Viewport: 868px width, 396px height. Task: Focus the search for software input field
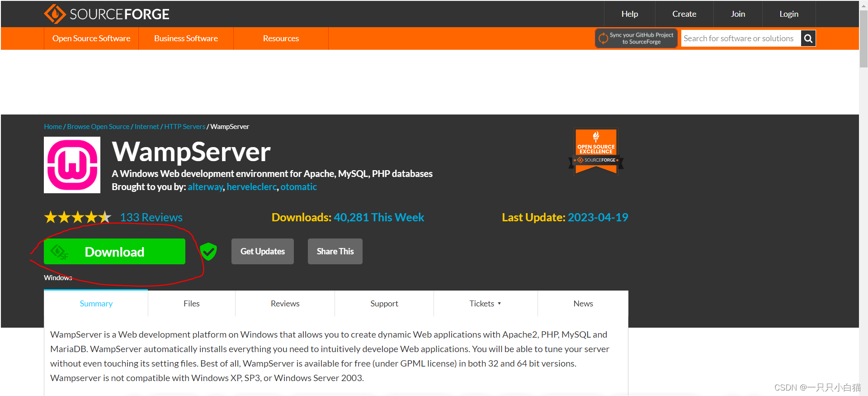[741, 38]
